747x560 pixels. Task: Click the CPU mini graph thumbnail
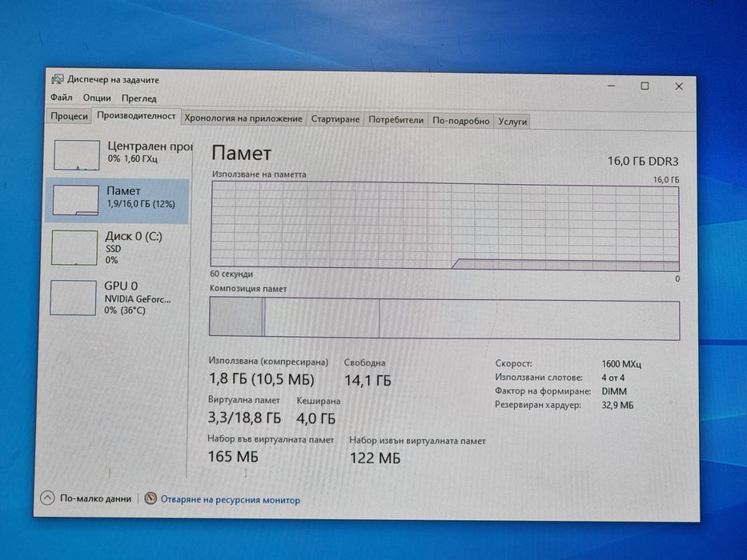click(x=77, y=154)
